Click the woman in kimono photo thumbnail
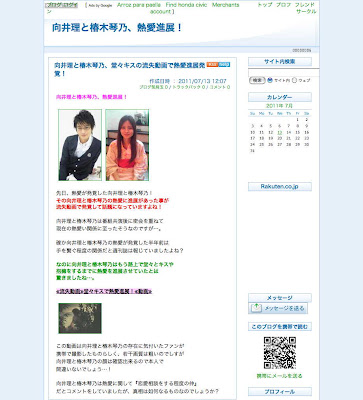The width and height of the screenshot is (363, 400). coord(127,145)
